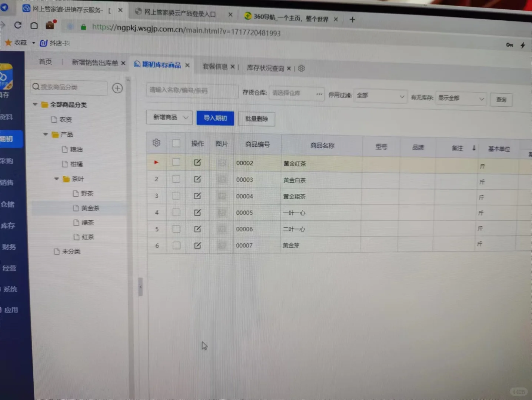Click the product search input field

point(192,91)
